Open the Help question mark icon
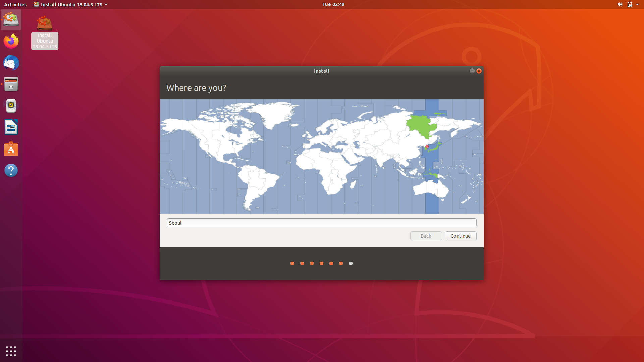This screenshot has width=644, height=362. 11,170
